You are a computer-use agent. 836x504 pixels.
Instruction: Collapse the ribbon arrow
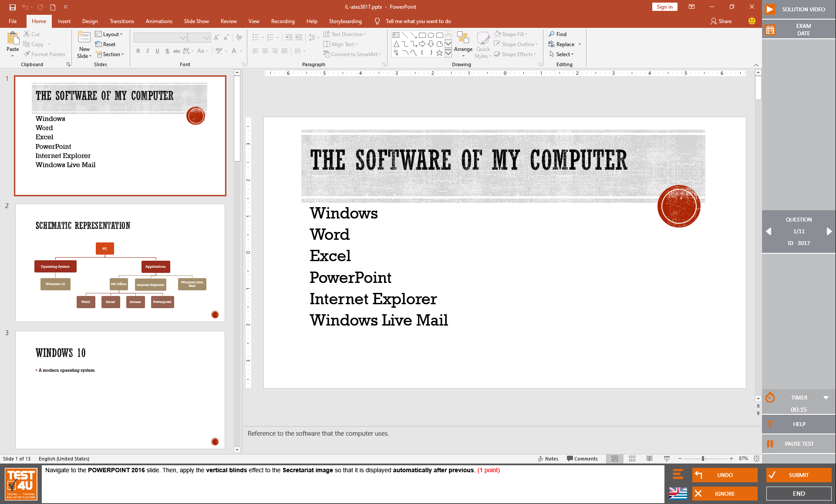pos(756,65)
